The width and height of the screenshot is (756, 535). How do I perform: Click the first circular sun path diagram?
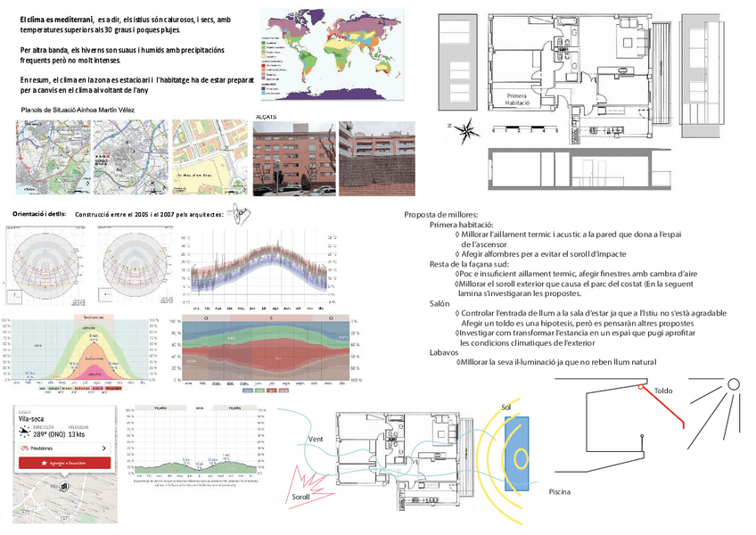coord(45,266)
